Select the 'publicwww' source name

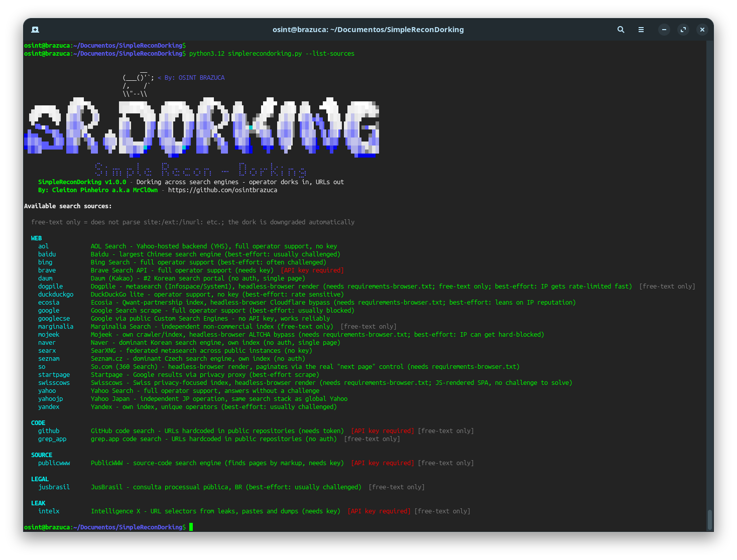point(54,463)
